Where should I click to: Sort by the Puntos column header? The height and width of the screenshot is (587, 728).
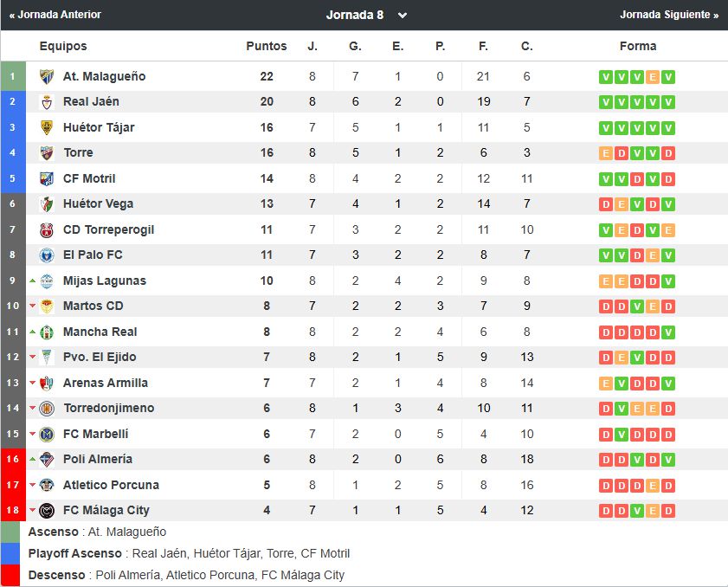(266, 46)
